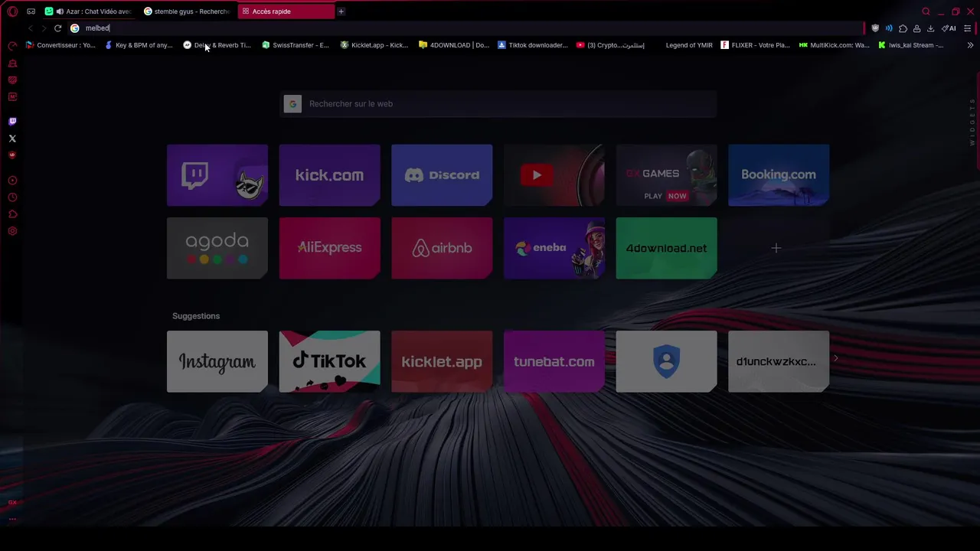Open the three-dots sidebar setup icon
The image size is (980, 551).
pos(12,519)
